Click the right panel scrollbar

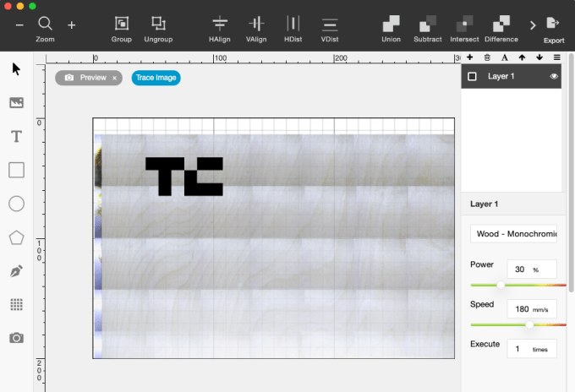pos(571,172)
